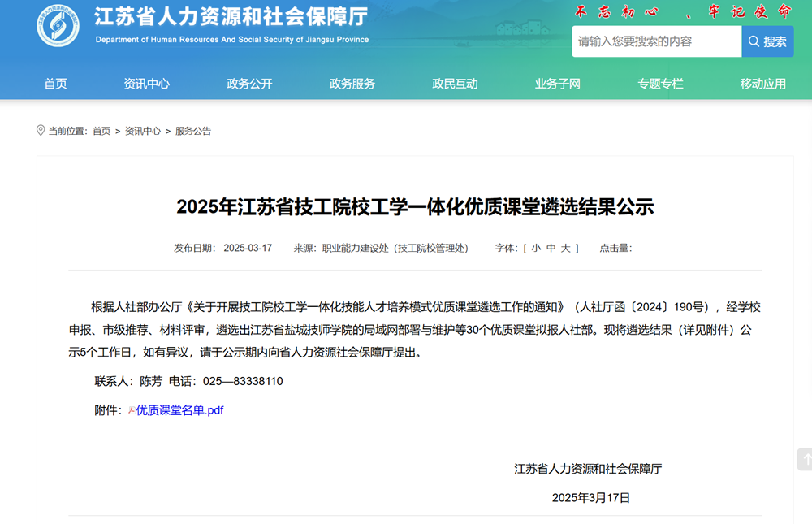Go to 首页 in breadcrumb
This screenshot has height=524, width=812.
[101, 131]
